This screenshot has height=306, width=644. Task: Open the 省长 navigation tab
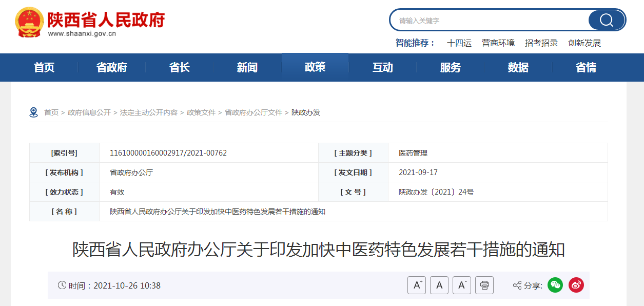pyautogui.click(x=180, y=67)
